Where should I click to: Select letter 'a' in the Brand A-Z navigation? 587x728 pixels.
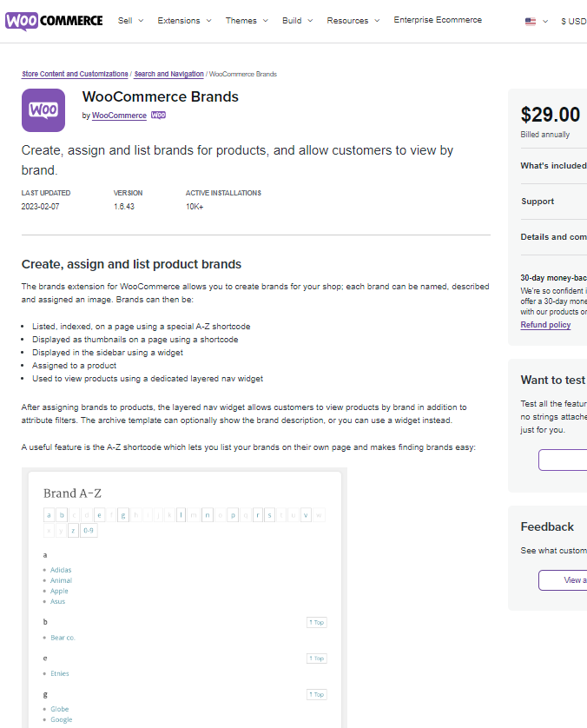tap(49, 514)
